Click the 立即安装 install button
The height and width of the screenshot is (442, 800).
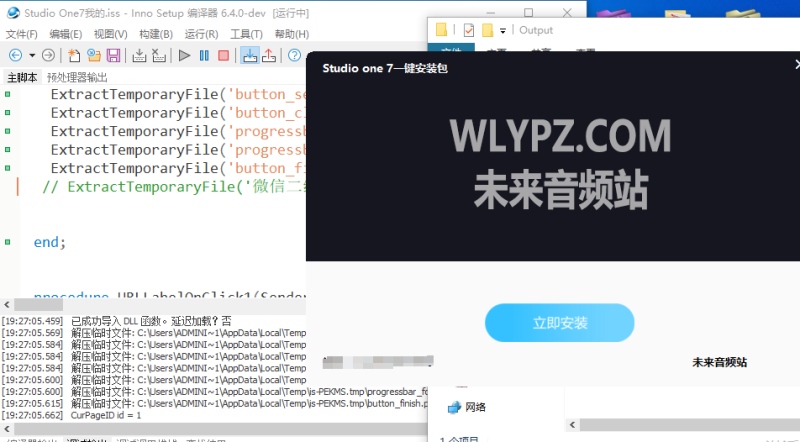point(559,323)
